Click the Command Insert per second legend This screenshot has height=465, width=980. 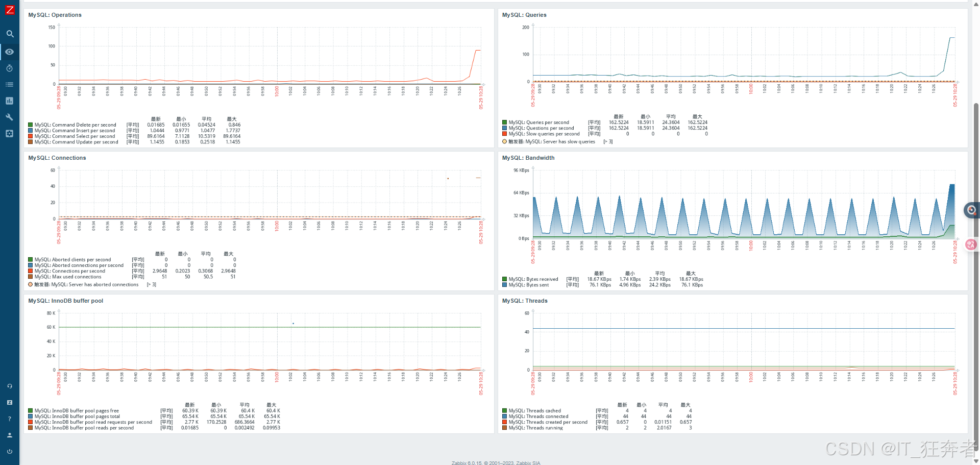pos(75,131)
